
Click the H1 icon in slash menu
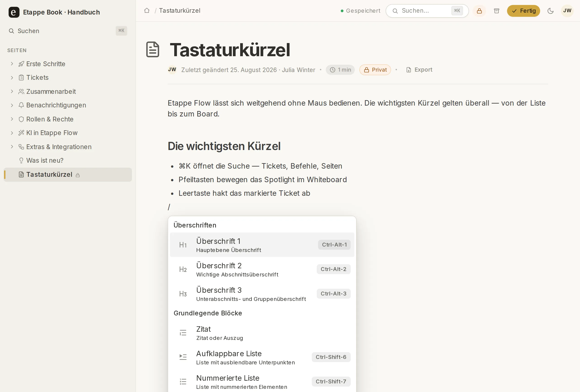(x=183, y=245)
